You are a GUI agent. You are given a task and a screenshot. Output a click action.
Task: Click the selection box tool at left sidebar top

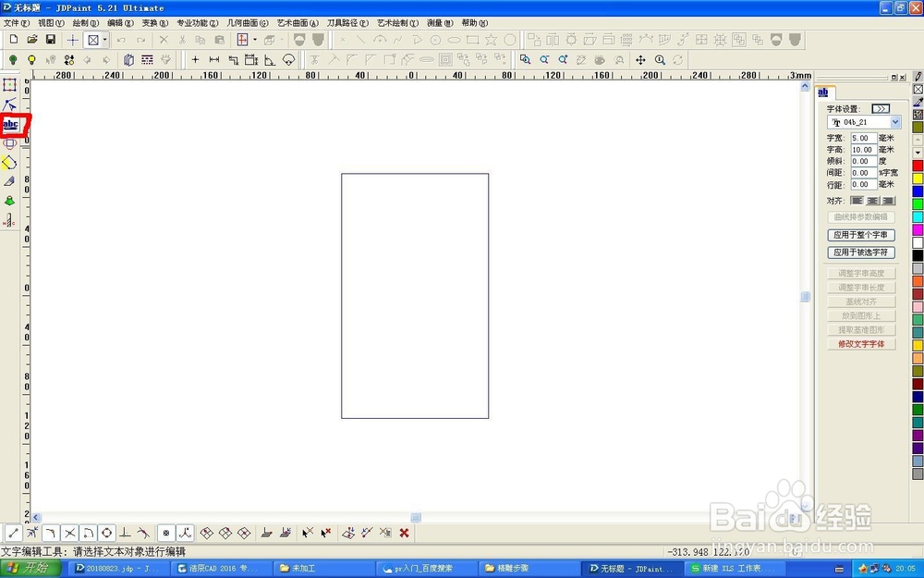(x=9, y=85)
